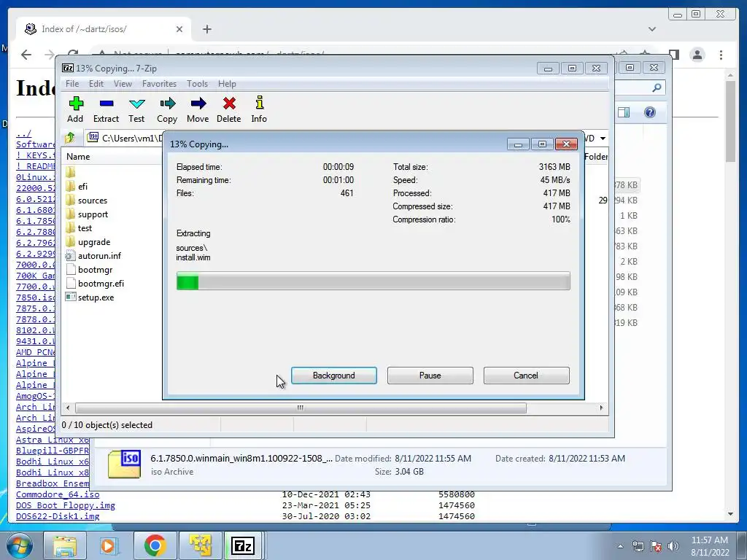Screen dimensions: 747x560
Task: Click the Delete toolbar icon
Action: tap(228, 109)
